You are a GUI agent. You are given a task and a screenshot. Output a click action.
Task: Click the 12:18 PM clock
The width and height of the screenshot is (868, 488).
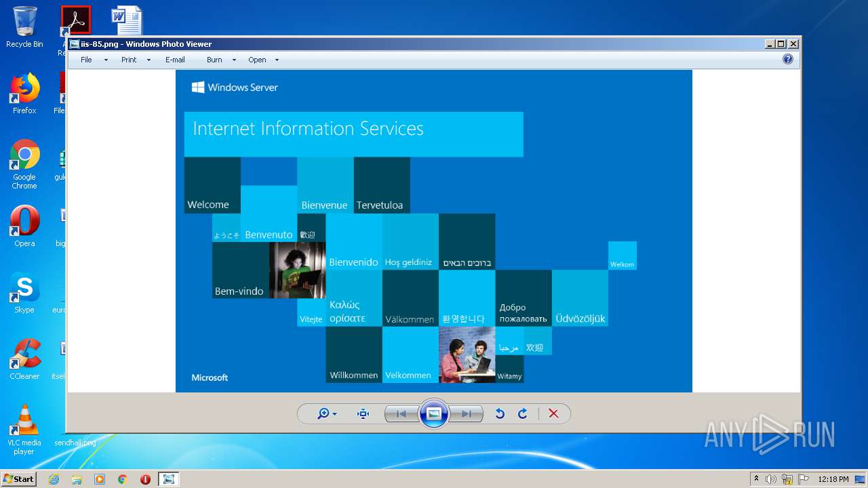pos(833,479)
